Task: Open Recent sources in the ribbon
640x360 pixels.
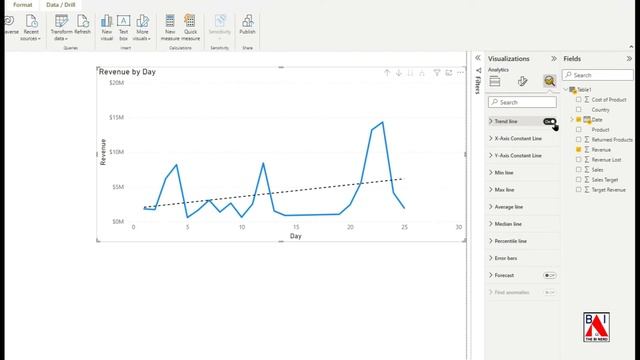Action: tap(31, 27)
